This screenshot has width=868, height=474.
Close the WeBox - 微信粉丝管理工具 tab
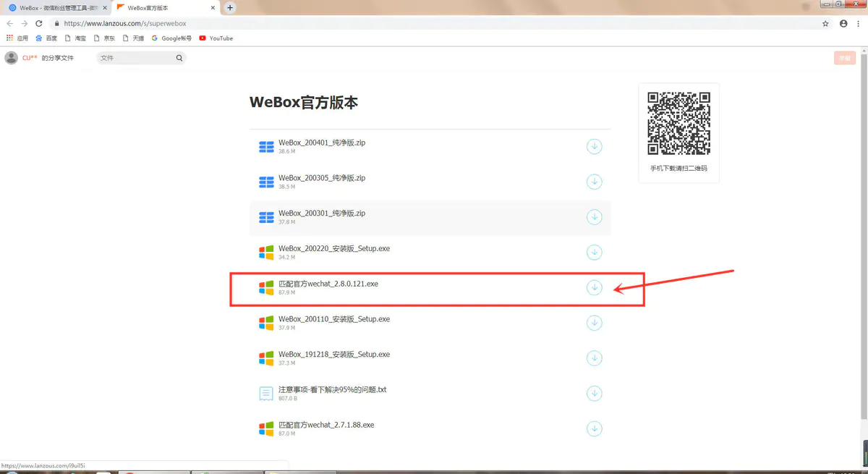tap(105, 8)
